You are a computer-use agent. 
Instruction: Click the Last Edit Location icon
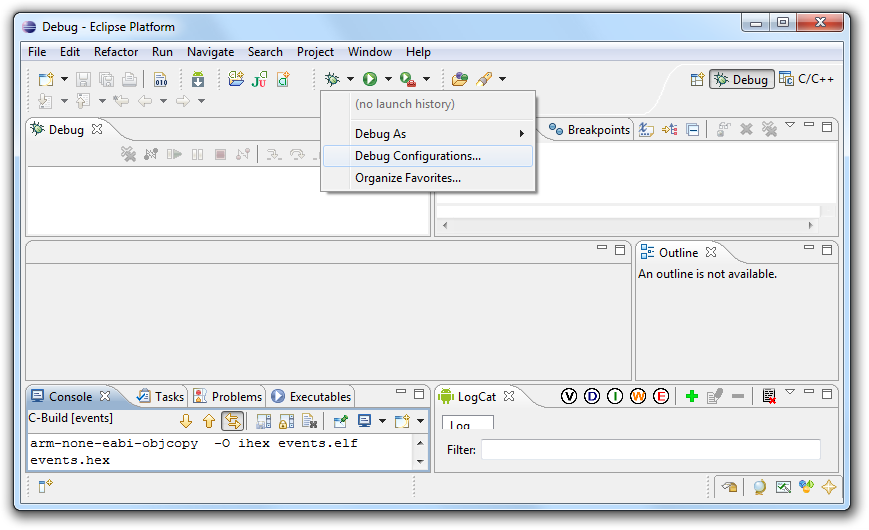(121, 101)
